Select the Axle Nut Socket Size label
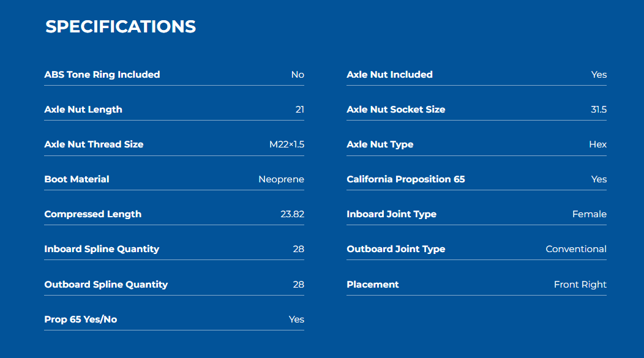The height and width of the screenshot is (358, 644). pyautogui.click(x=396, y=110)
